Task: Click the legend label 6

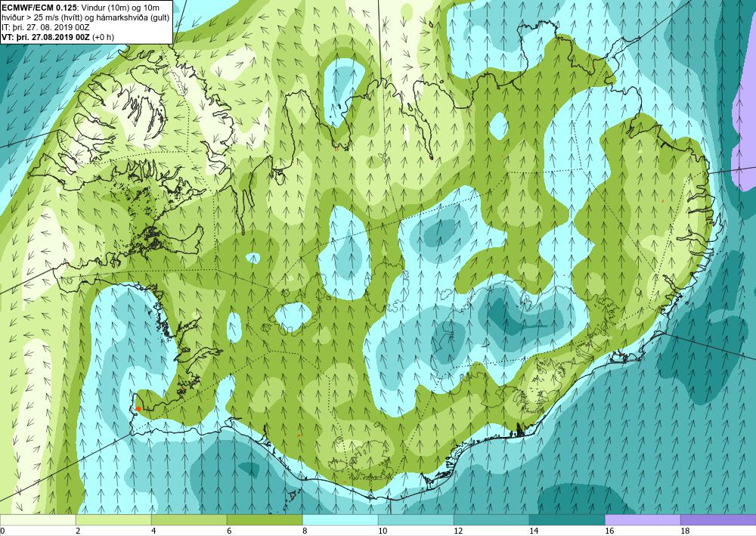Action: pos(229,531)
